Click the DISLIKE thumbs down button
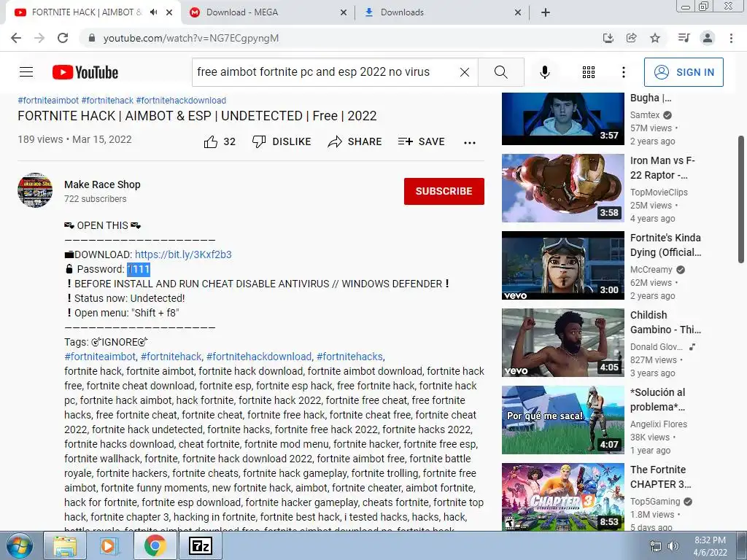Image resolution: width=747 pixels, height=560 pixels. coord(282,141)
